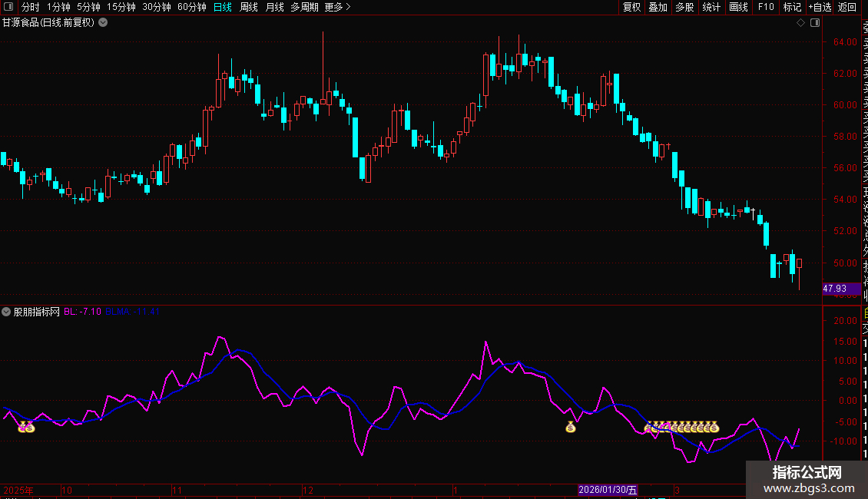Click the BL: -7.10 value label

pos(82,312)
